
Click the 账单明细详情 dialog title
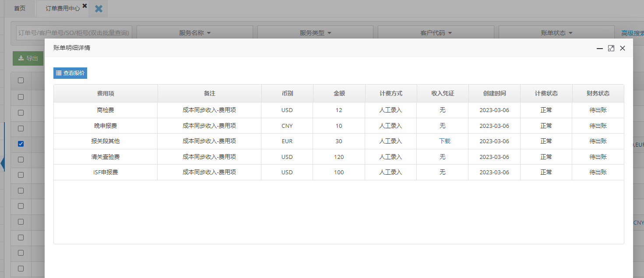click(x=72, y=48)
